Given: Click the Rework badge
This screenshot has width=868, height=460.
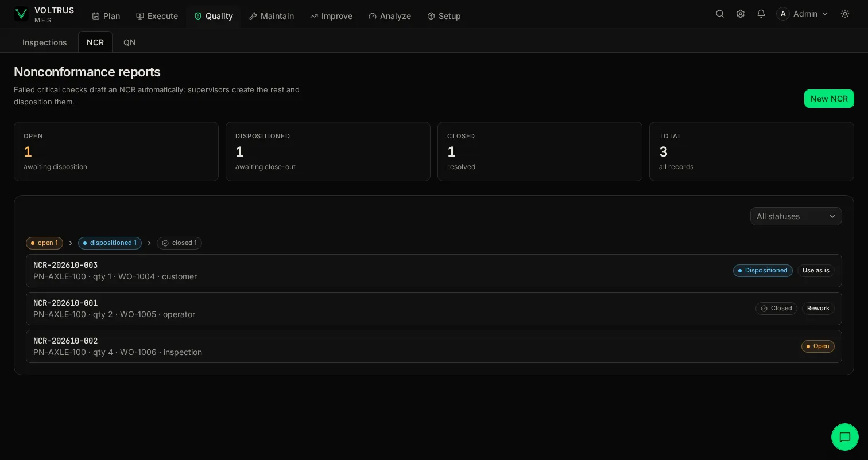Looking at the screenshot, I should click(x=818, y=309).
